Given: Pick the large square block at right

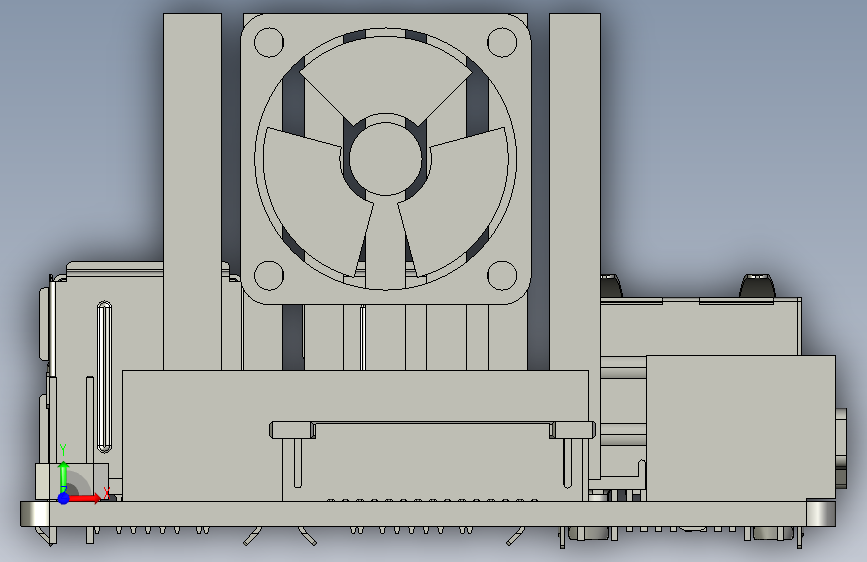Looking at the screenshot, I should click(x=741, y=429).
